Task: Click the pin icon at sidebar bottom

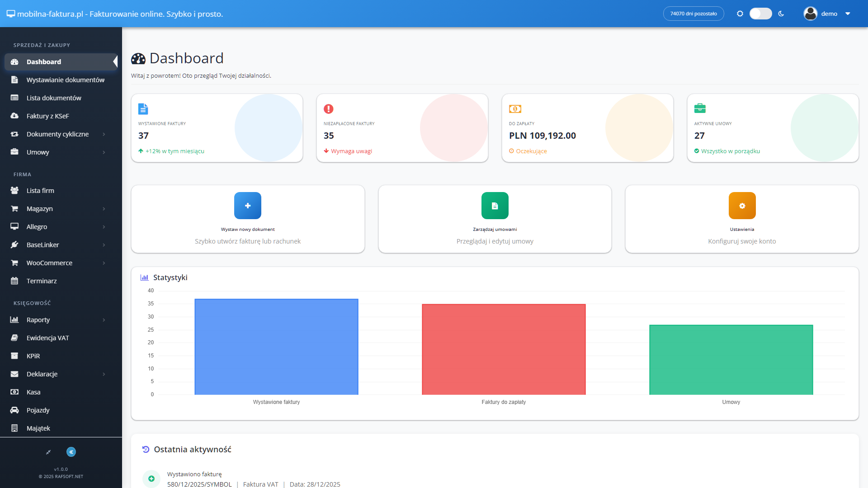Action: pos(48,452)
